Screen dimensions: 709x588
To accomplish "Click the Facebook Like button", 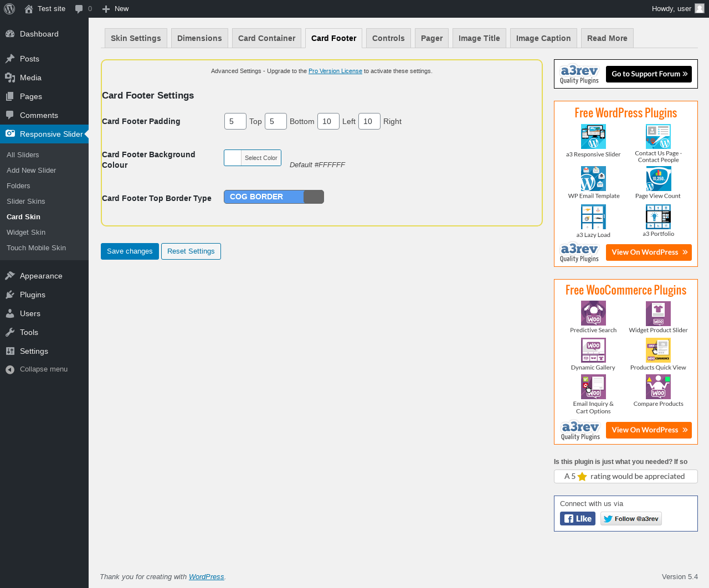I will 578,519.
